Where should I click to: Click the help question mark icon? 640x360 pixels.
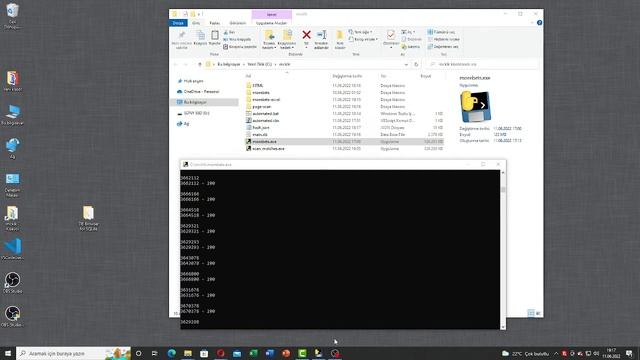[539, 23]
